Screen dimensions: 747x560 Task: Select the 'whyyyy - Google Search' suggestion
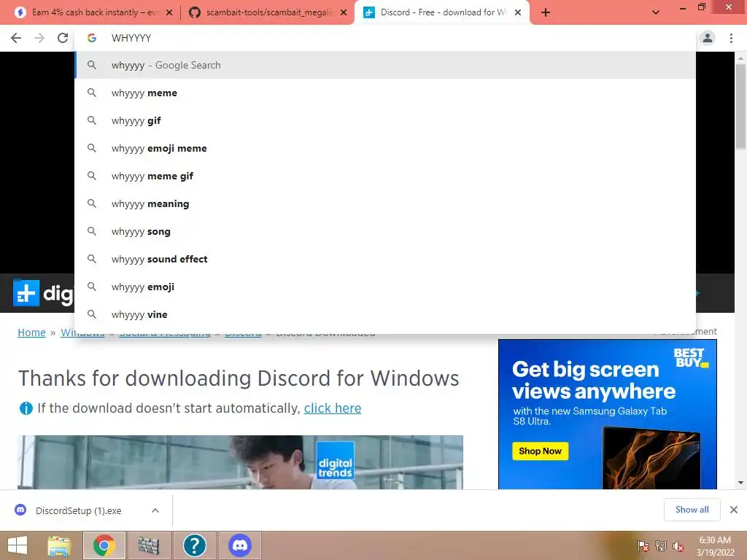point(385,65)
